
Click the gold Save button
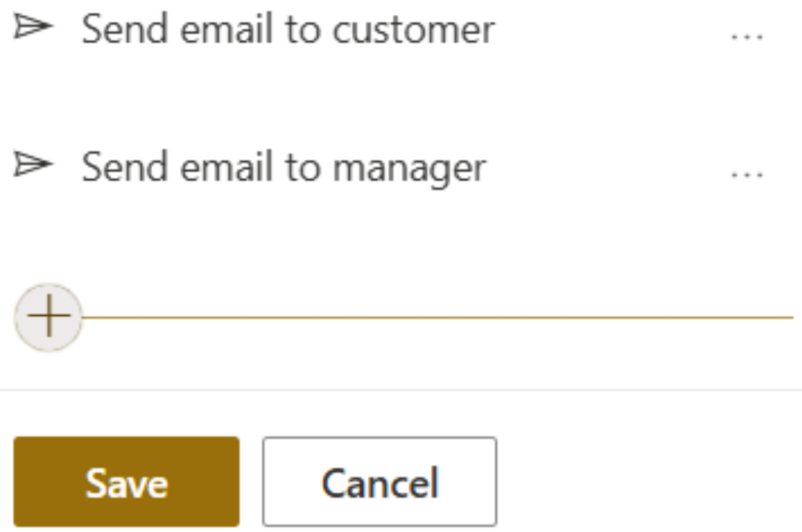(x=126, y=481)
